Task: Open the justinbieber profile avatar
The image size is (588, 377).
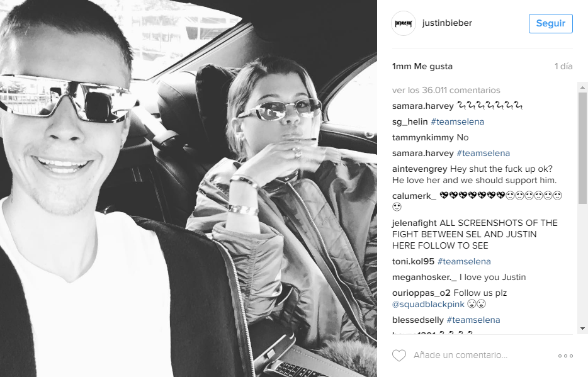Action: (x=404, y=23)
